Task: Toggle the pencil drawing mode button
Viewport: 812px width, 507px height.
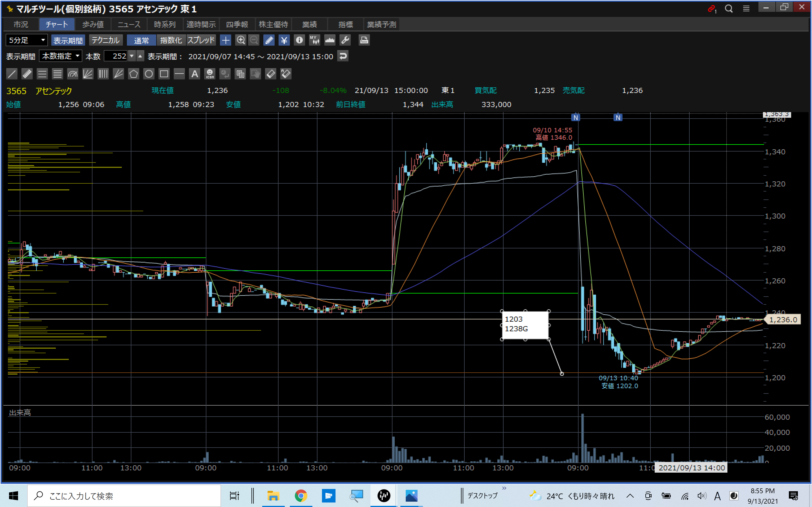Action: tap(269, 40)
